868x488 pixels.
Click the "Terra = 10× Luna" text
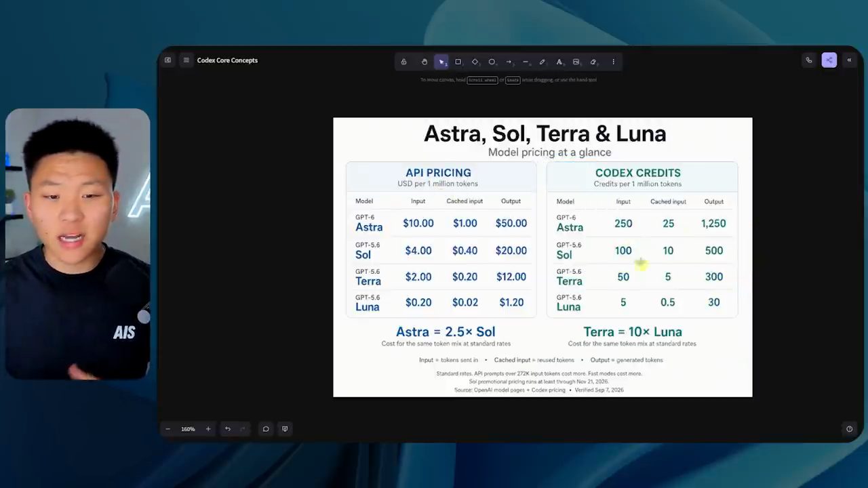pos(633,331)
